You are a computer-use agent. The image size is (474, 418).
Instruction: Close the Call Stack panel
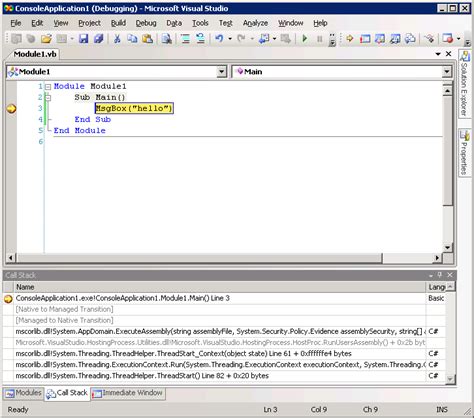(450, 275)
